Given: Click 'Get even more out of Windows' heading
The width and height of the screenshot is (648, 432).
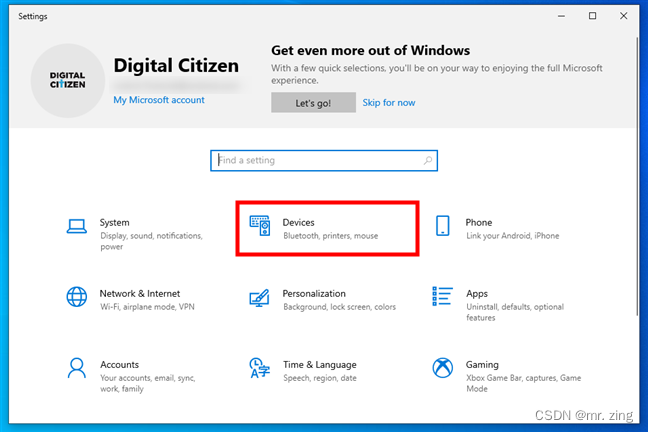Looking at the screenshot, I should point(370,50).
